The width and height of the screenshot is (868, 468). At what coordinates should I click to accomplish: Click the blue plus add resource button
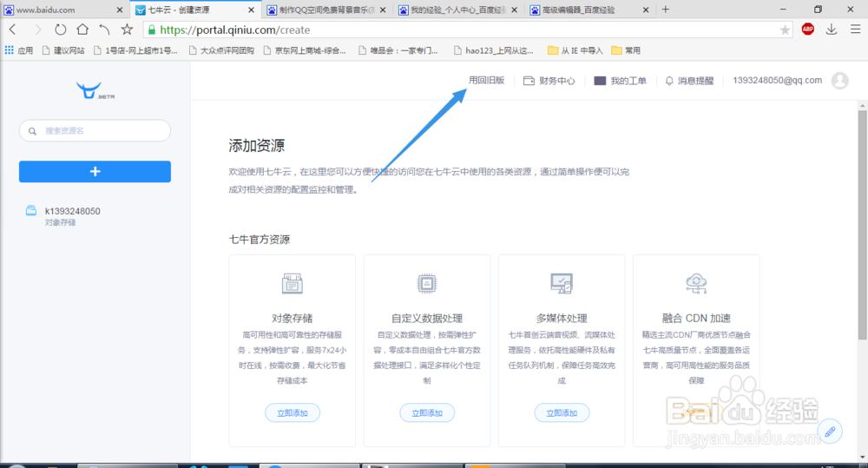(x=95, y=172)
